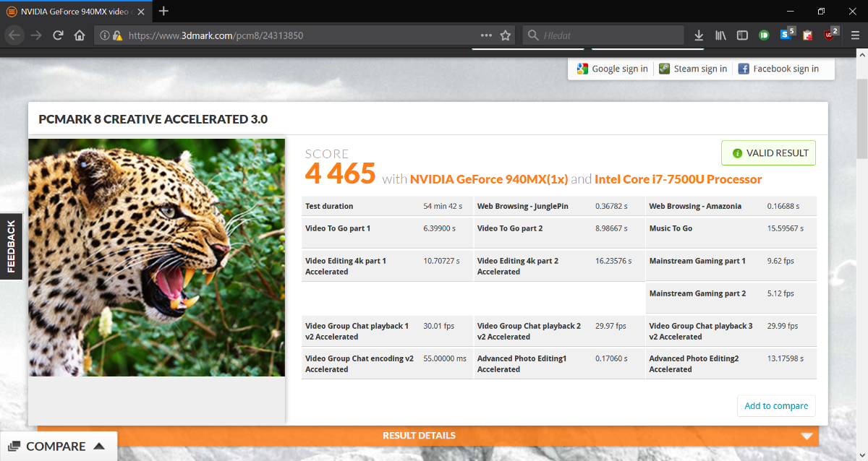Reload the current page
This screenshot has width=868, height=461.
(59, 35)
